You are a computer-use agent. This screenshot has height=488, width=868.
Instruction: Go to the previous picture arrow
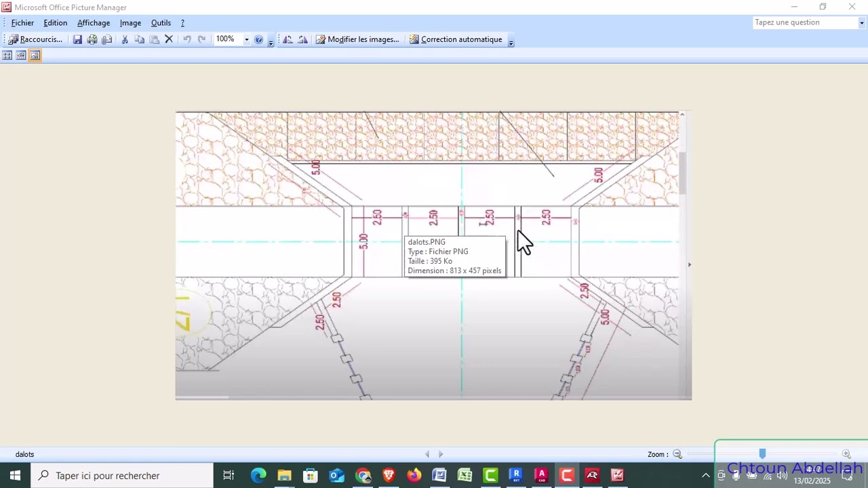tap(427, 454)
